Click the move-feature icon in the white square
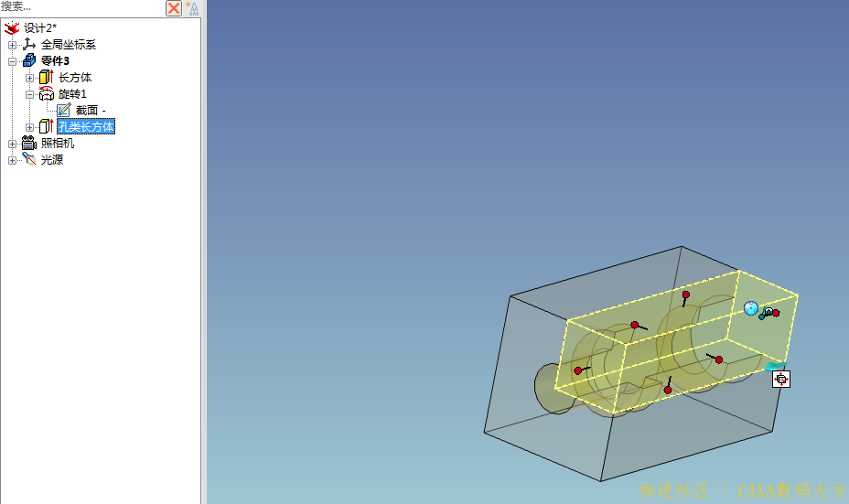 tap(780, 379)
